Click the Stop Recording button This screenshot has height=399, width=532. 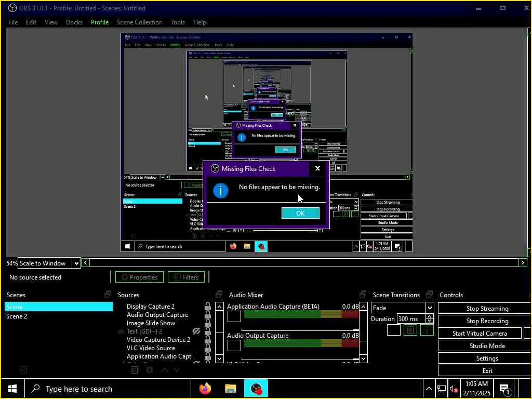click(x=485, y=321)
